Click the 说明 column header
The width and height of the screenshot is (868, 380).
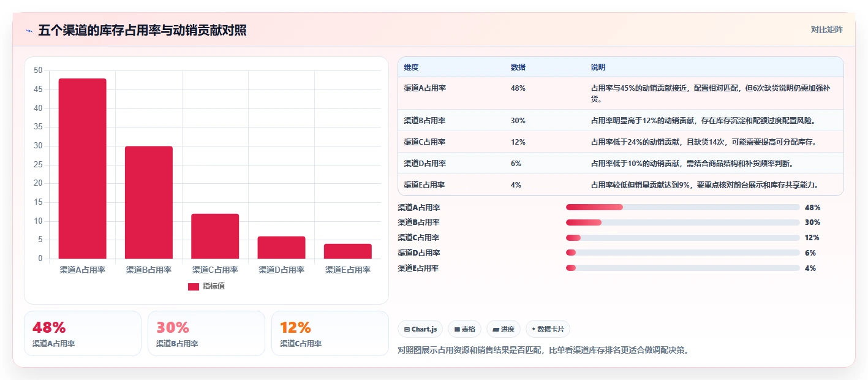click(x=598, y=67)
